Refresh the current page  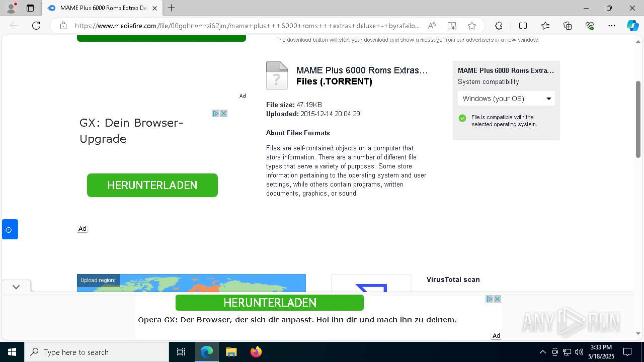[x=36, y=26]
